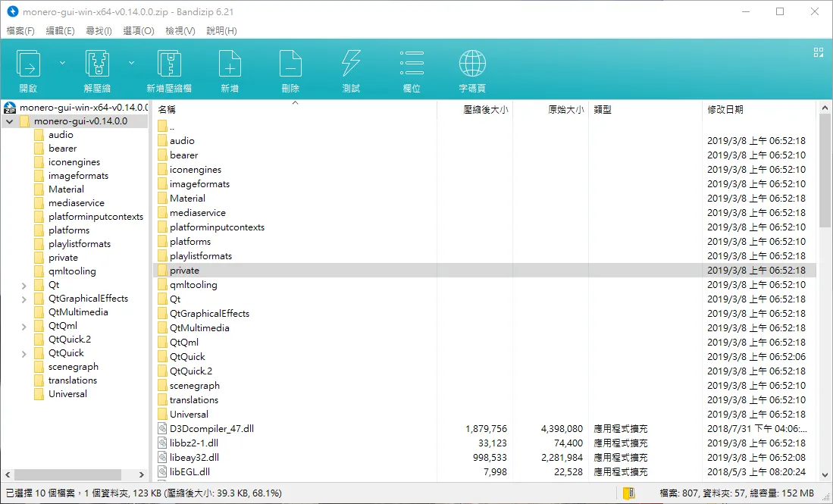Screen dimensions: 833x504
Task: Select the platforminputcontexts row in the file list
Action: pos(484,227)
